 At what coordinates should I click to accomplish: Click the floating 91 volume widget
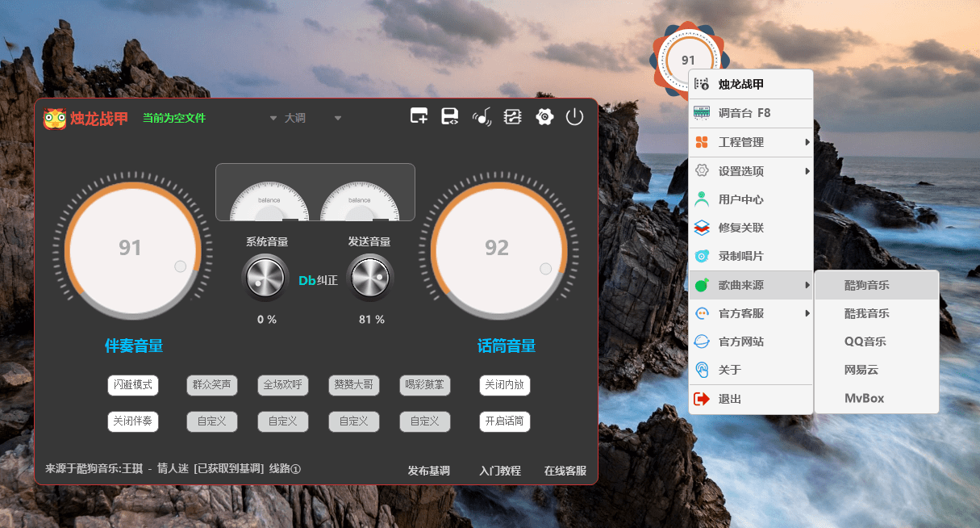pos(688,60)
